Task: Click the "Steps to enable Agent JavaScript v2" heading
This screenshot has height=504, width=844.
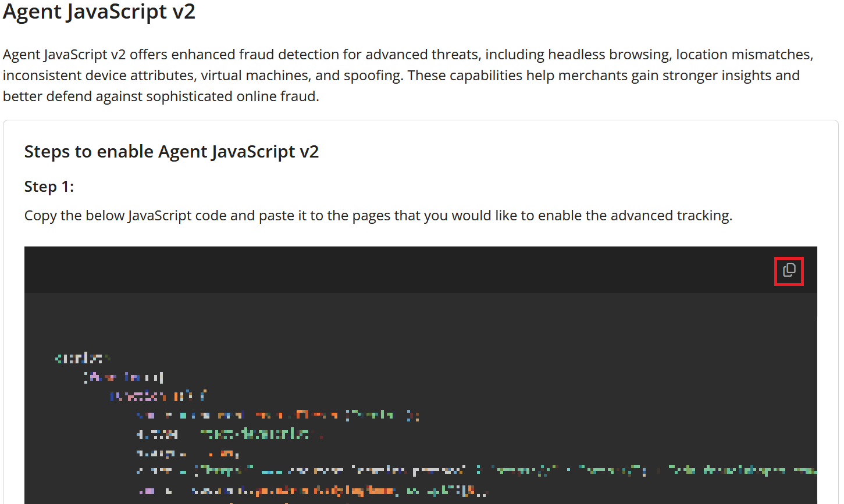Action: point(172,152)
